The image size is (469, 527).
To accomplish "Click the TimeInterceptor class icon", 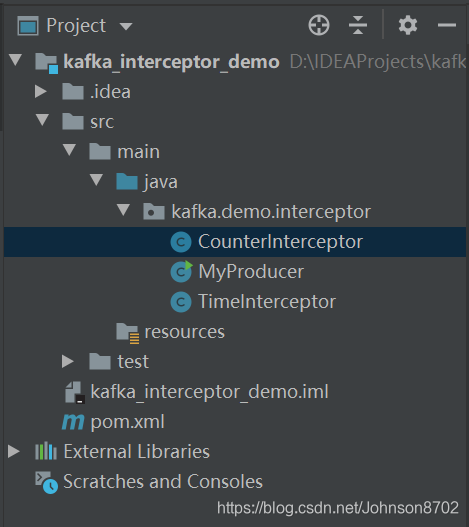I will click(x=181, y=301).
